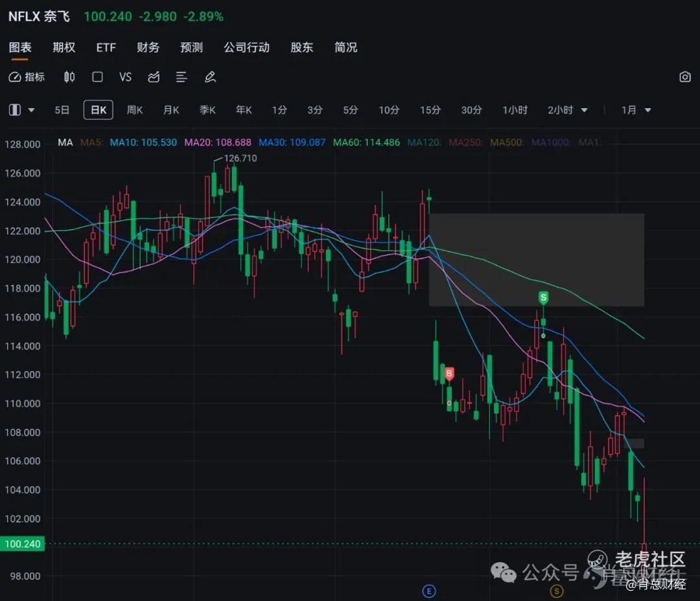Viewport: 700px width, 601px height.
Task: Activate the pencil drawing tool
Action: (210, 77)
